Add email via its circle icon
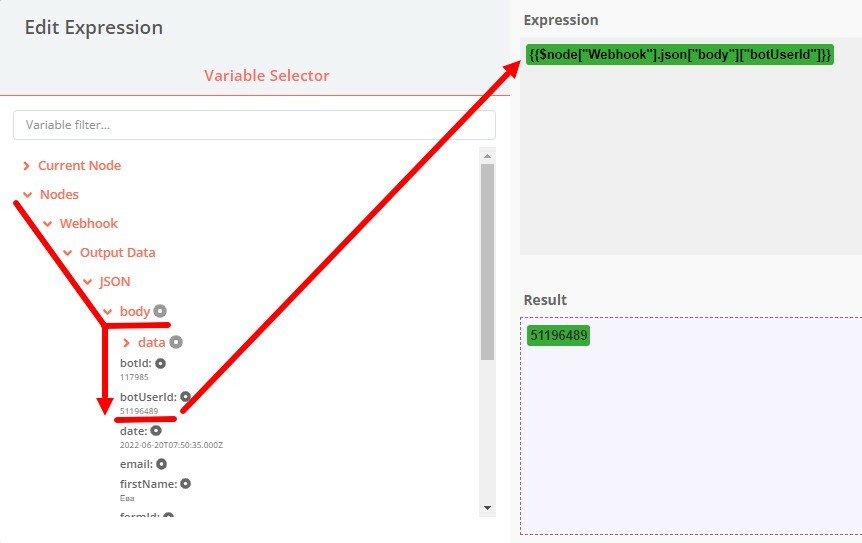862x543 pixels. coord(161,464)
